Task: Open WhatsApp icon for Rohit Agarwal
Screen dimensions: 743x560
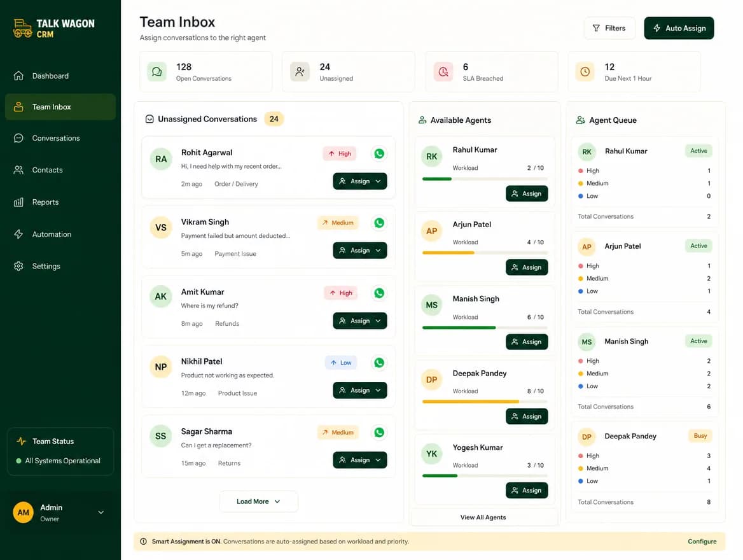Action: click(379, 153)
